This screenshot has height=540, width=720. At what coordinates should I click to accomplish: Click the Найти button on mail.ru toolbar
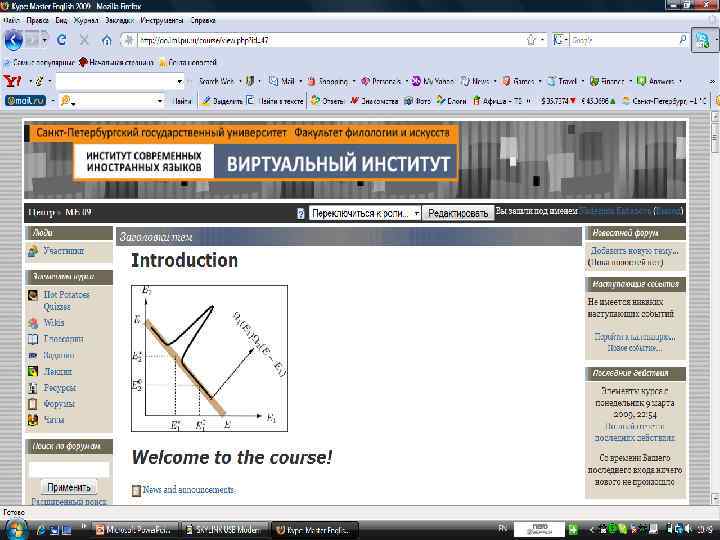183,101
